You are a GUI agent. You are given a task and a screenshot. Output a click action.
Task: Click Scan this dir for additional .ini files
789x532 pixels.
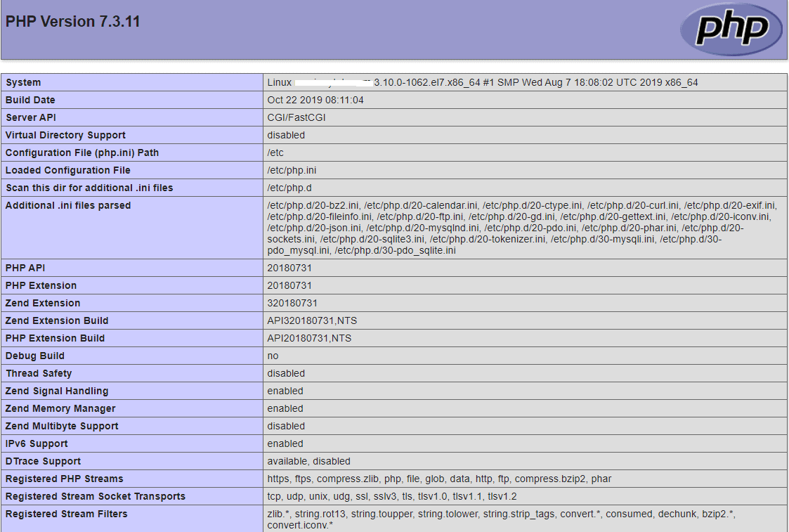pos(89,188)
